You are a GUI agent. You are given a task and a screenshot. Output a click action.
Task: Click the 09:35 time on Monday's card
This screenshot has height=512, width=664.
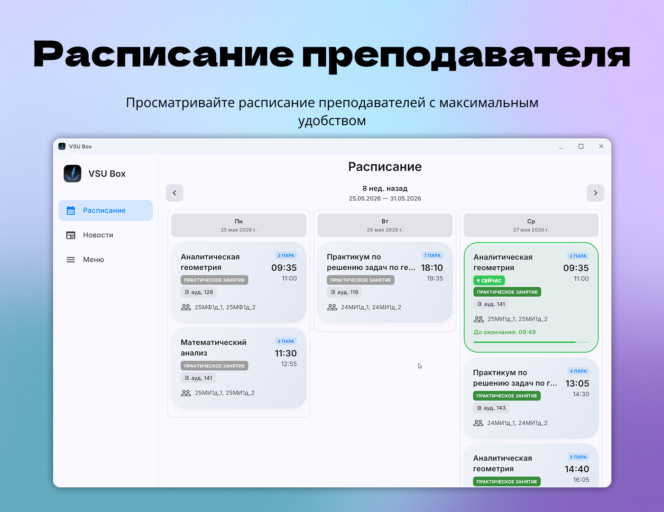(x=284, y=268)
